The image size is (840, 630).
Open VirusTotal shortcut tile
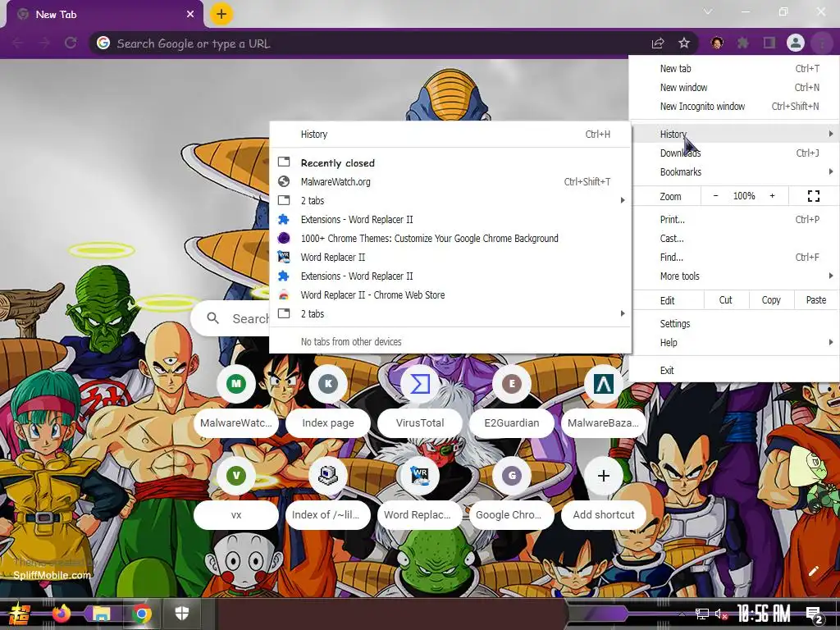tap(420, 403)
